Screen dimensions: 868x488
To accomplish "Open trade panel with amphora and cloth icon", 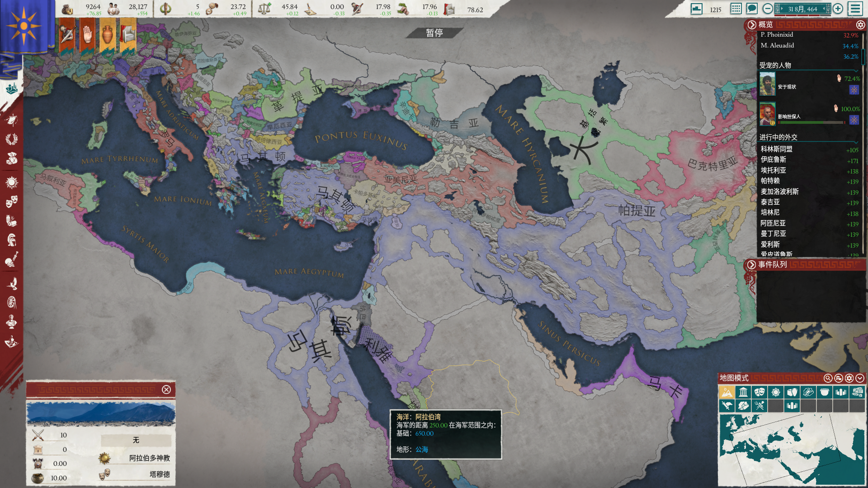I will [12, 221].
